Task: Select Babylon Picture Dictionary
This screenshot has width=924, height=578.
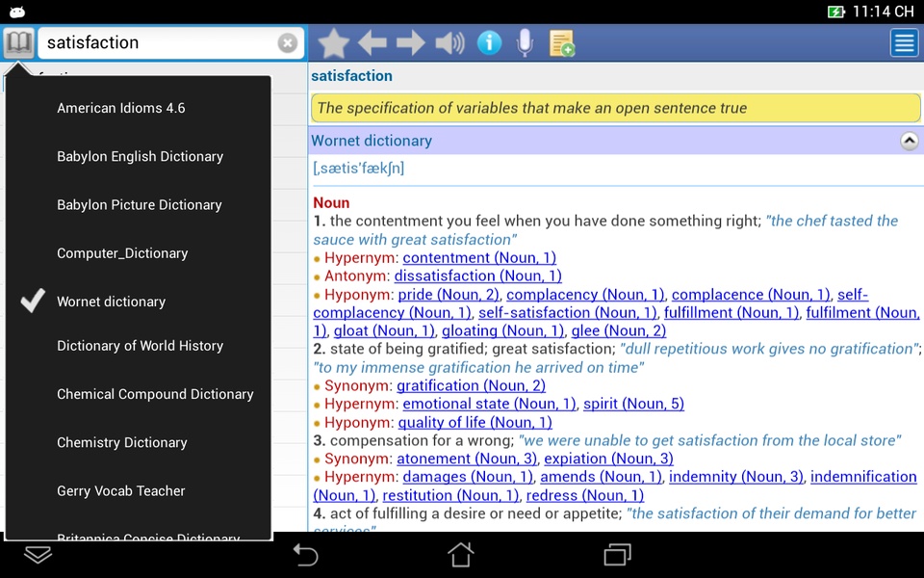Action: (x=139, y=204)
